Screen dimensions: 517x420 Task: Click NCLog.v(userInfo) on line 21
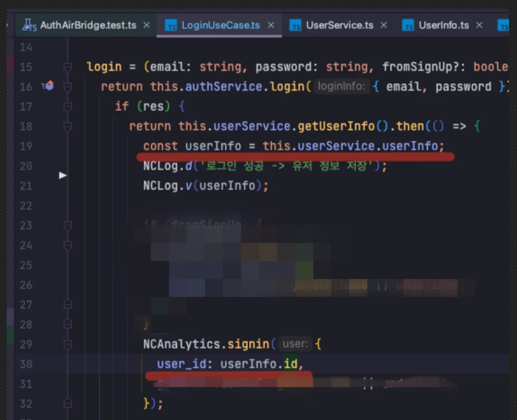coord(206,186)
